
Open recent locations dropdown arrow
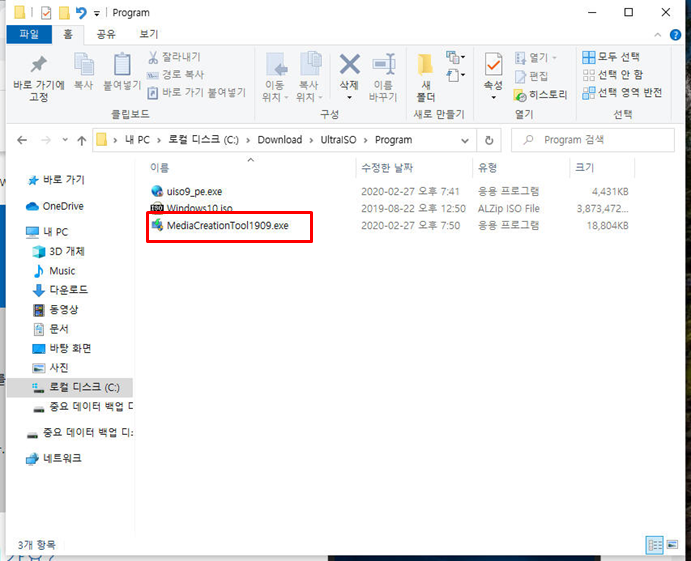coord(65,140)
